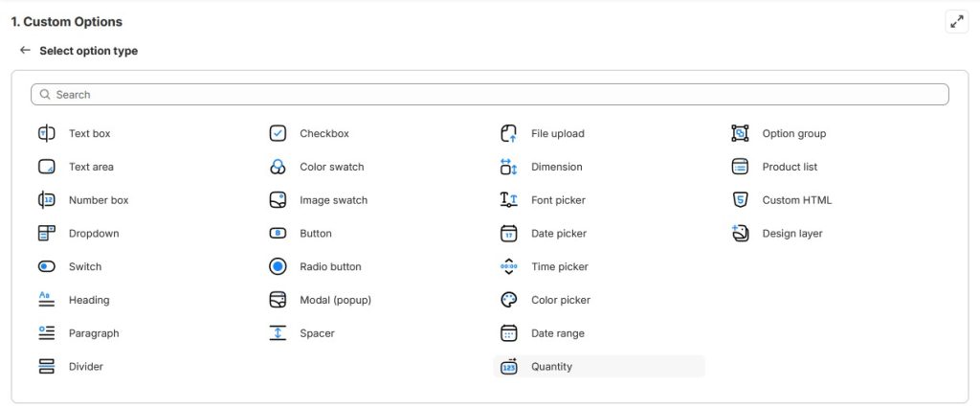Select the Modal (popup) option type
Screen dimensions: 980x409
pyautogui.click(x=335, y=300)
